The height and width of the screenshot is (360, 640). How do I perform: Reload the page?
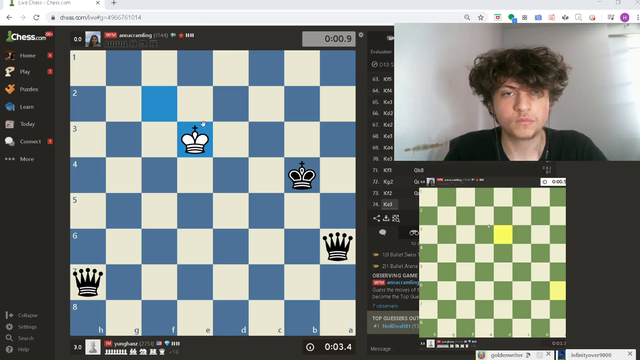(x=36, y=18)
